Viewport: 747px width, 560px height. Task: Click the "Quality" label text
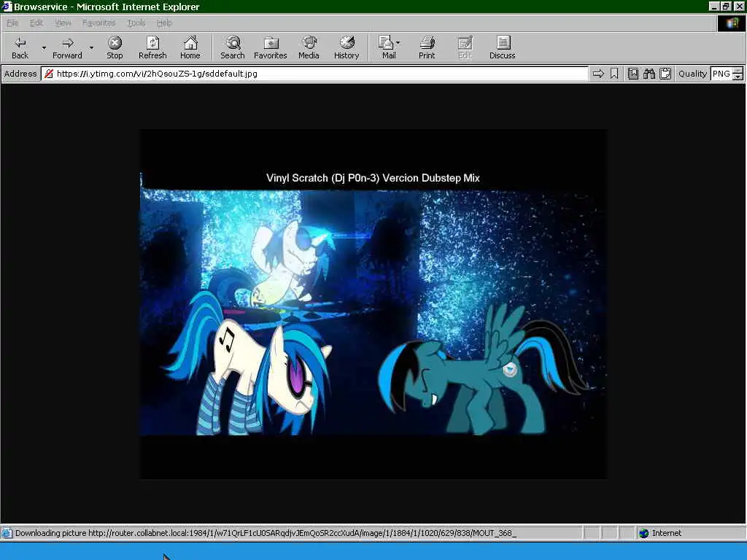pyautogui.click(x=692, y=74)
